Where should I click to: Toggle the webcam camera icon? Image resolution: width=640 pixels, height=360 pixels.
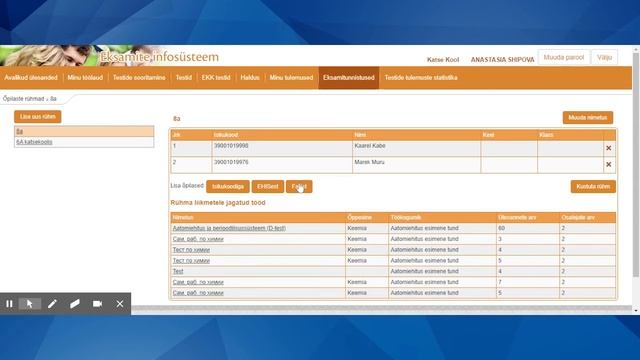click(97, 304)
